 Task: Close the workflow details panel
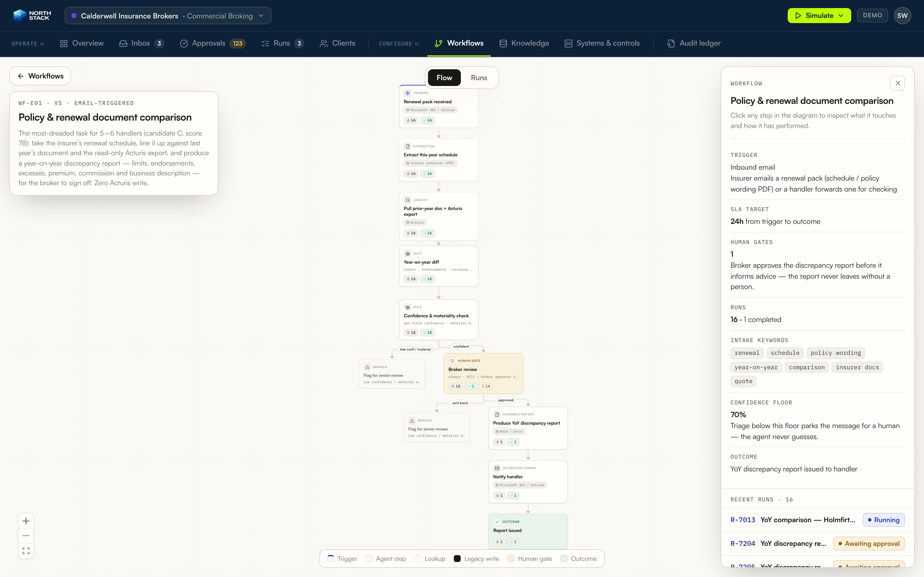tap(897, 83)
